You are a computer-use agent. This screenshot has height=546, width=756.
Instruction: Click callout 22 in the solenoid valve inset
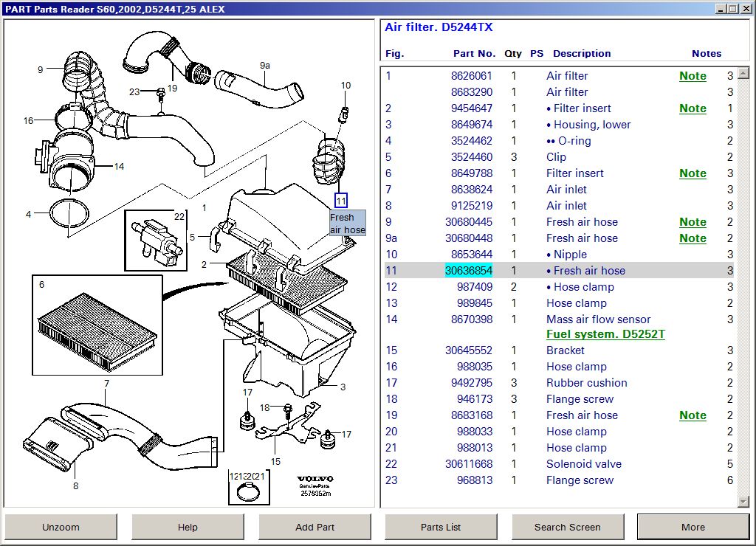pyautogui.click(x=179, y=216)
